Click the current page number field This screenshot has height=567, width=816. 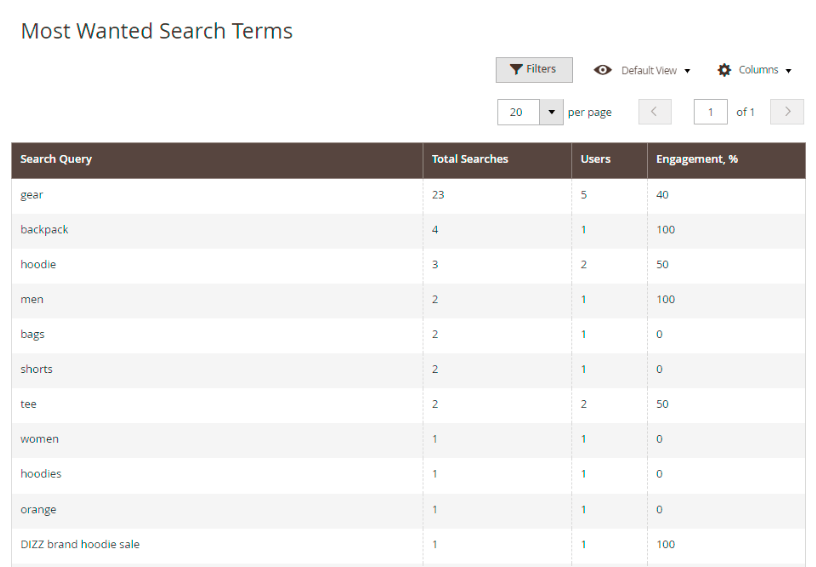click(711, 112)
